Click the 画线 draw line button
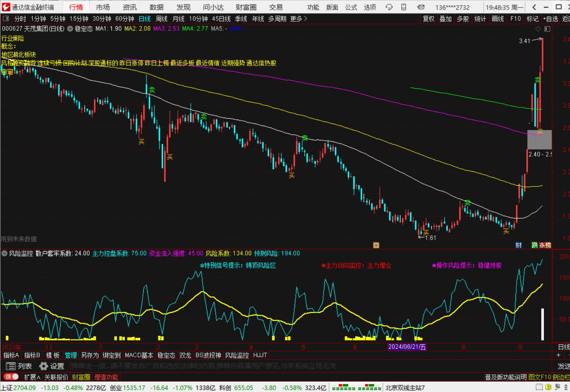 [x=498, y=19]
